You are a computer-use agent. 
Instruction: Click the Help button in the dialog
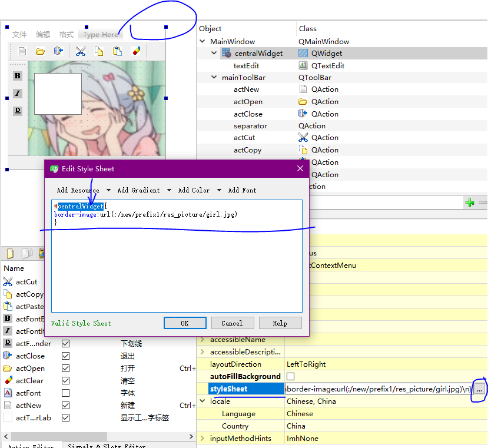[x=280, y=323]
